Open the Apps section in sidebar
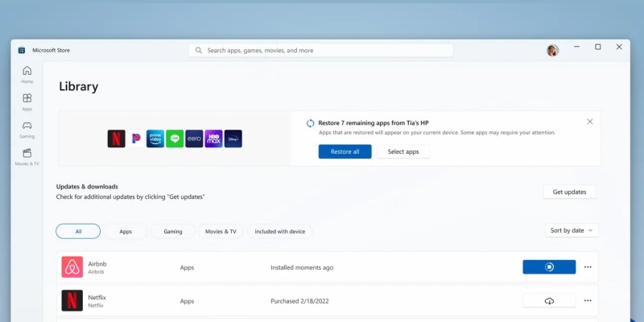Viewport: 644px width, 322px height. point(27,102)
